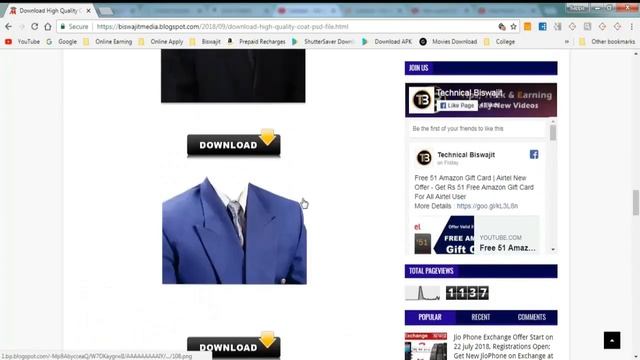Click the translate icon in address bar
Screen dimensions: 640x360
tap(502, 27)
